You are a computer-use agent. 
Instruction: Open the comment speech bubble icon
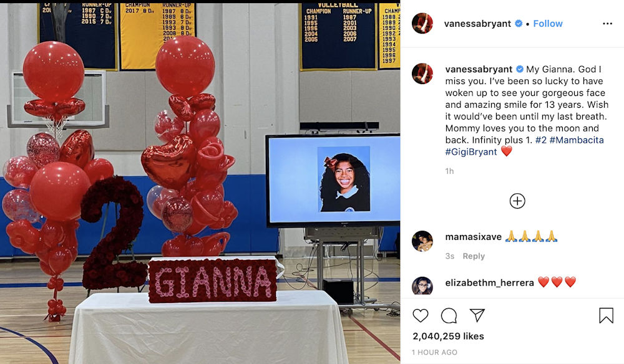[449, 316]
